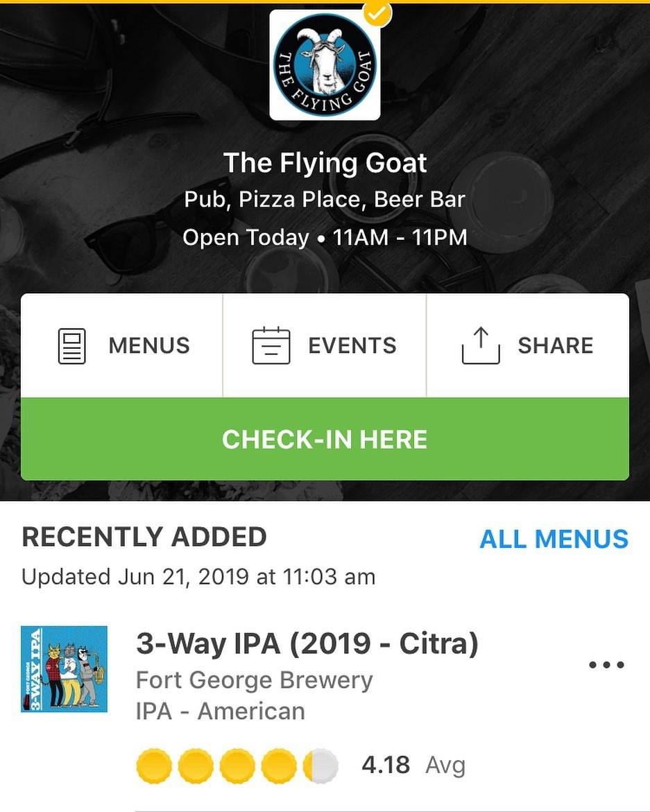The width and height of the screenshot is (650, 812).
Task: Click the Pub, Pizza Place, Beer Bar categories
Action: pos(325,200)
